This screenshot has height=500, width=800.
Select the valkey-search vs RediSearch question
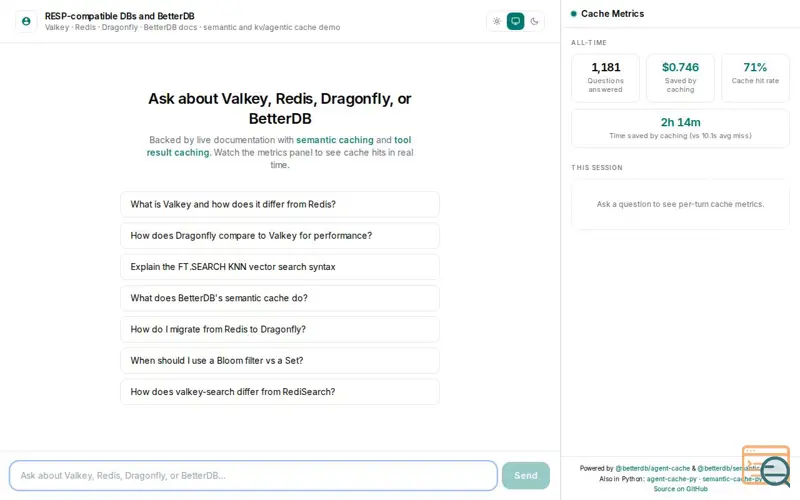point(280,392)
